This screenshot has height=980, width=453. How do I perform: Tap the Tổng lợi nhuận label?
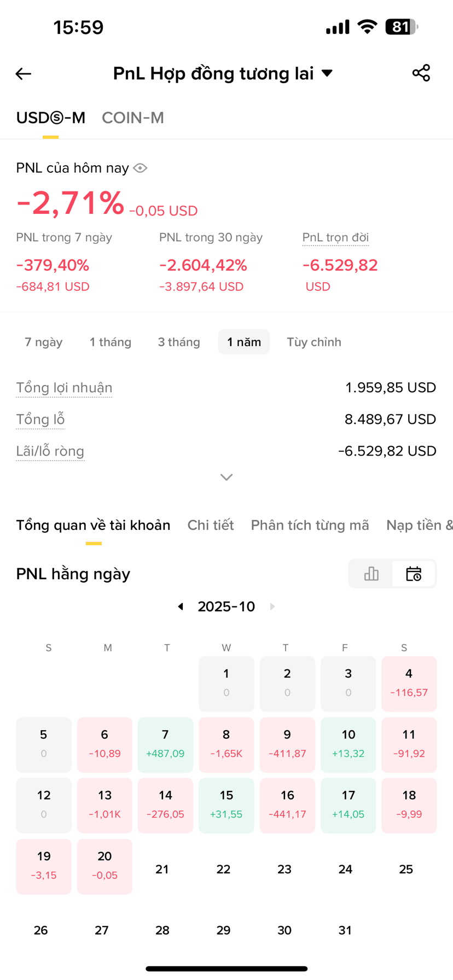[64, 388]
